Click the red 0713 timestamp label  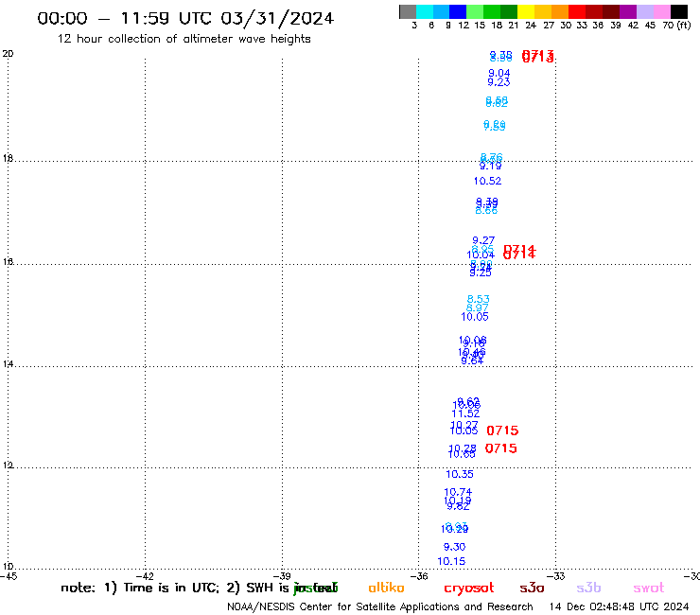(x=538, y=56)
